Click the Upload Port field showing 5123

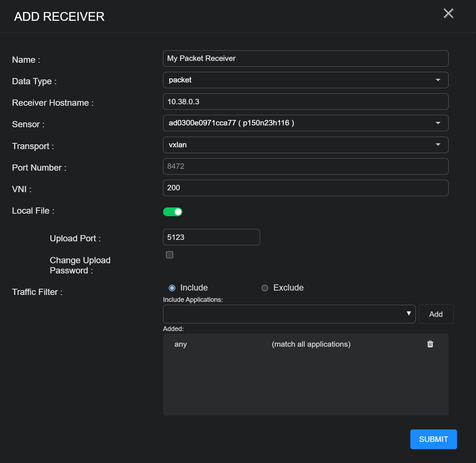pos(211,237)
